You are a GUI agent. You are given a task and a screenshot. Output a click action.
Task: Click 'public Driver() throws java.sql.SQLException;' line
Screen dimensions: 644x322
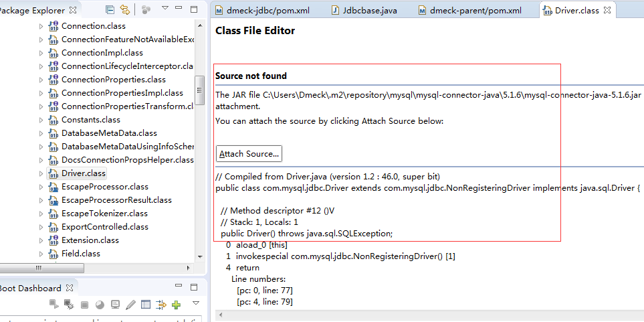click(307, 234)
